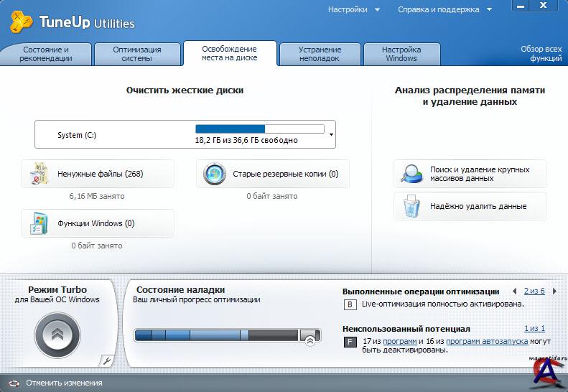Click the Функции Windows icon
Viewport: 568px width, 392px height.
[x=39, y=223]
